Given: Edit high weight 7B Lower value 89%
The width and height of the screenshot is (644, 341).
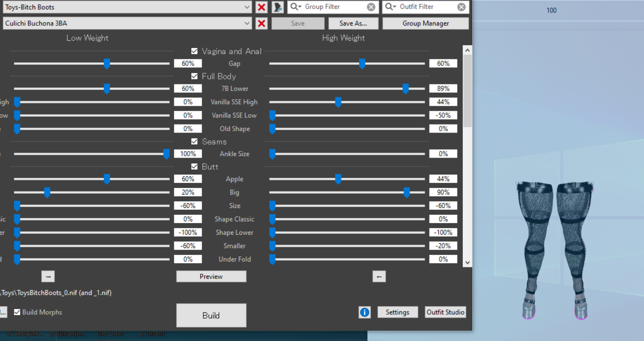Looking at the screenshot, I should click(x=443, y=88).
